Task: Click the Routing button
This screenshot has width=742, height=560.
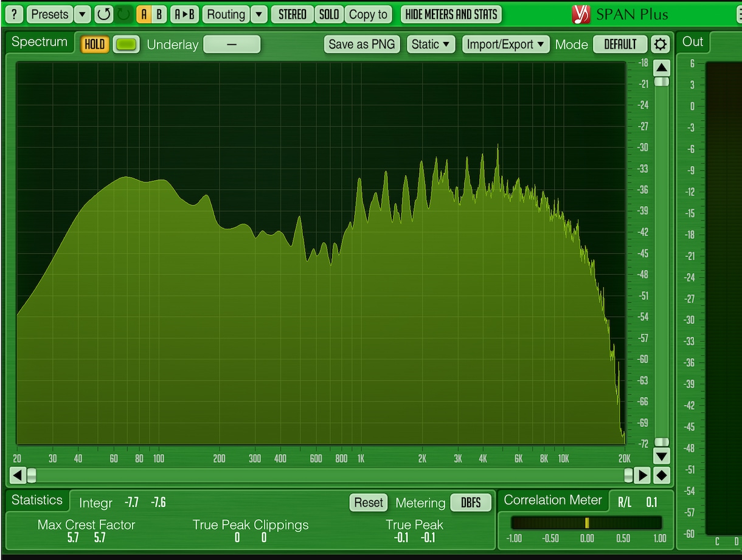Action: point(226,14)
